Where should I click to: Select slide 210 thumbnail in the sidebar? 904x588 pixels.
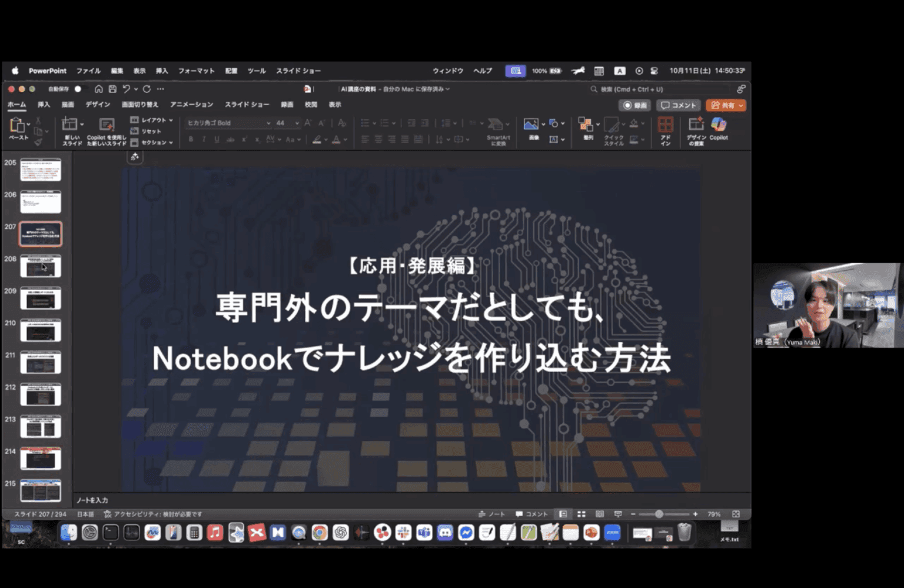[40, 330]
